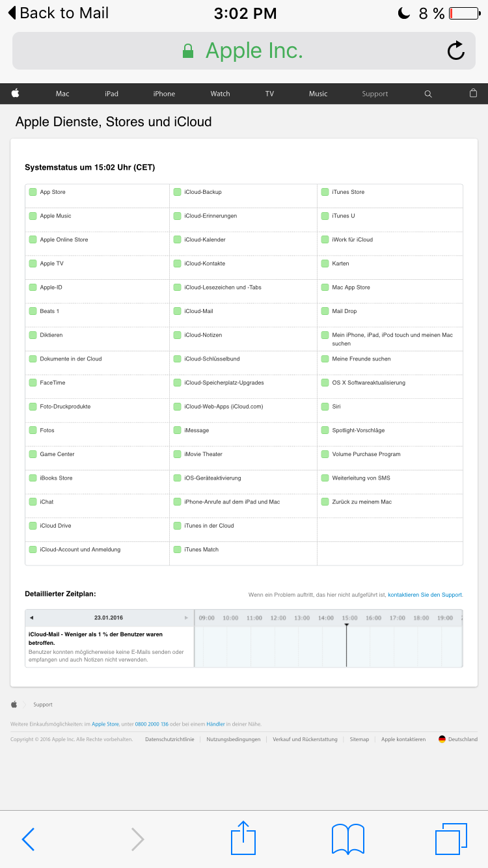
Task: Go back with Safari back arrow
Action: [28, 839]
